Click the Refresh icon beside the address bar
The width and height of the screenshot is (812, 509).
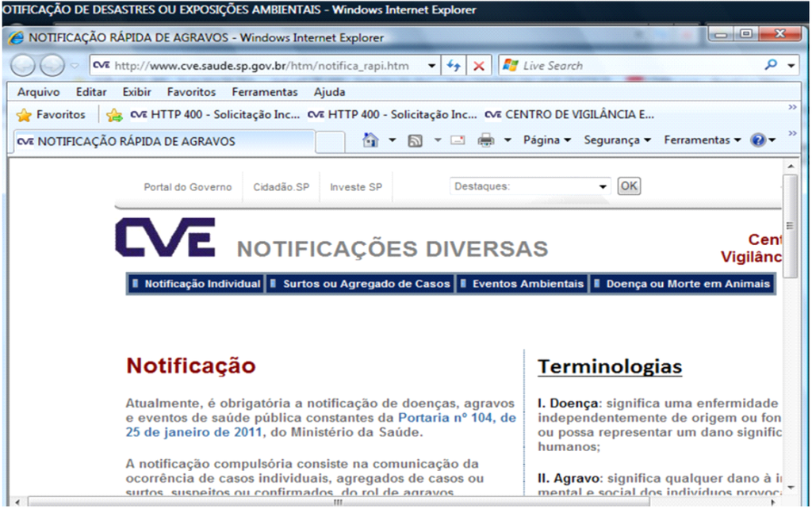tap(454, 66)
